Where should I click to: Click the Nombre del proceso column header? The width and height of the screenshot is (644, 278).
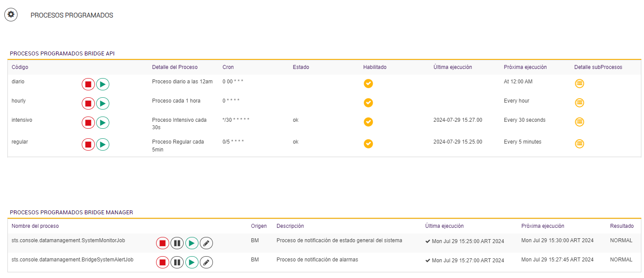(x=35, y=226)
